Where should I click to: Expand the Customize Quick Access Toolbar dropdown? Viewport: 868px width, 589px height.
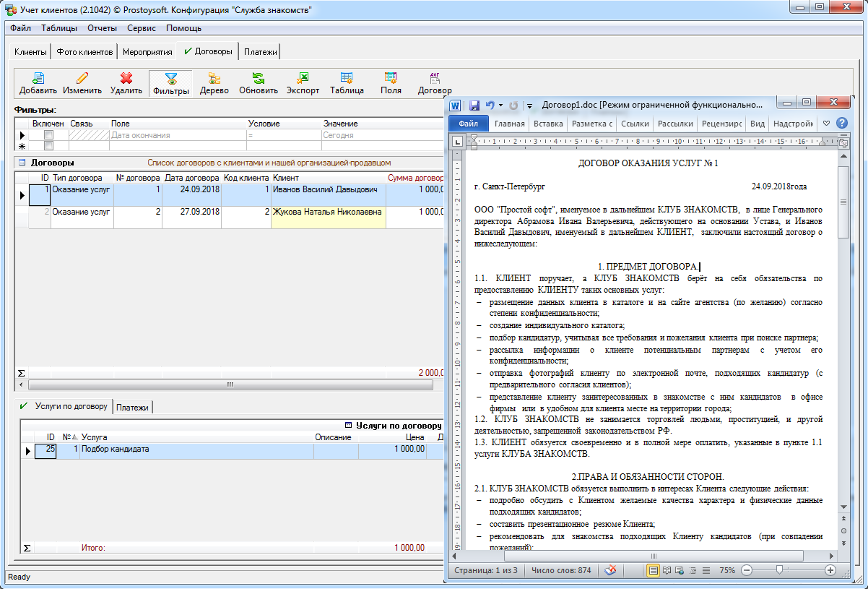(529, 106)
